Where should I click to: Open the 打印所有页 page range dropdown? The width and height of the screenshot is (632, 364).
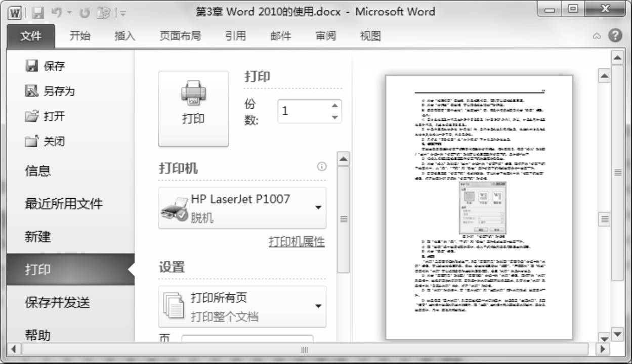318,306
